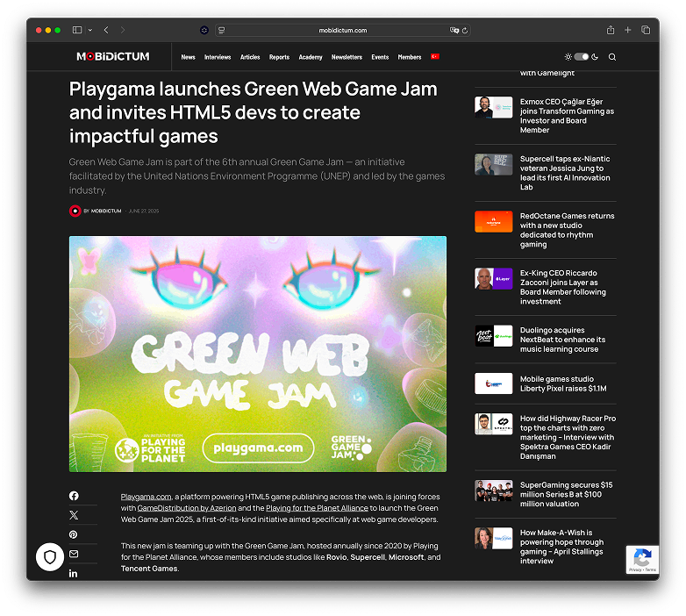Toggle the Safari sidebar button
686x616 pixels.
77,30
